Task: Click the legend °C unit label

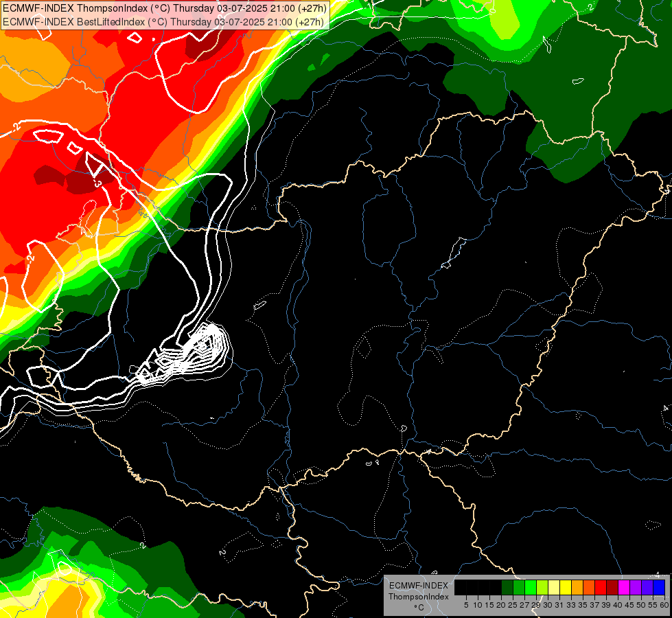Action: point(419,607)
